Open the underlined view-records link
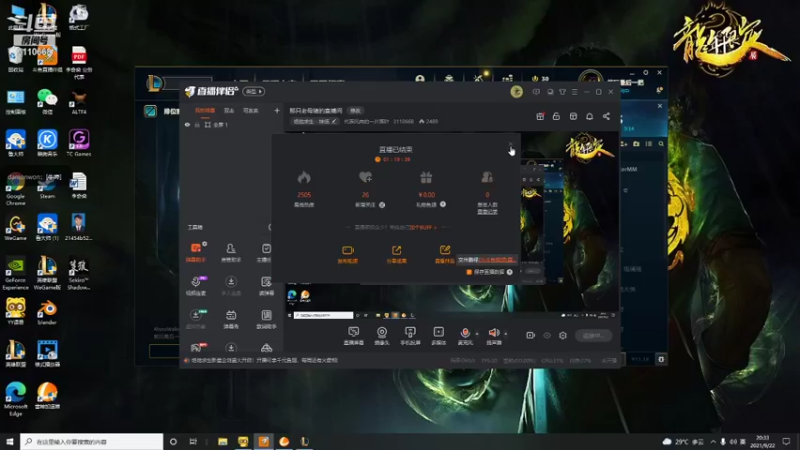800x450 pixels. 487,211
